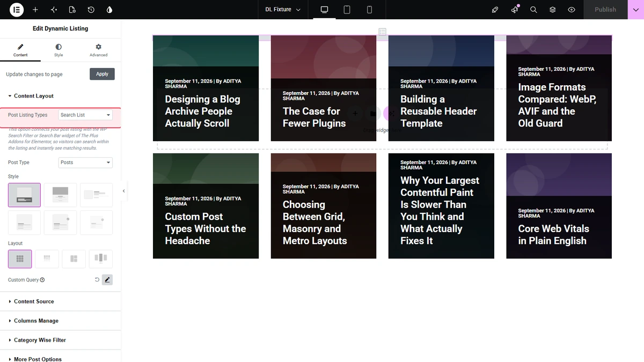Switch to mobile device preview

(x=369, y=10)
